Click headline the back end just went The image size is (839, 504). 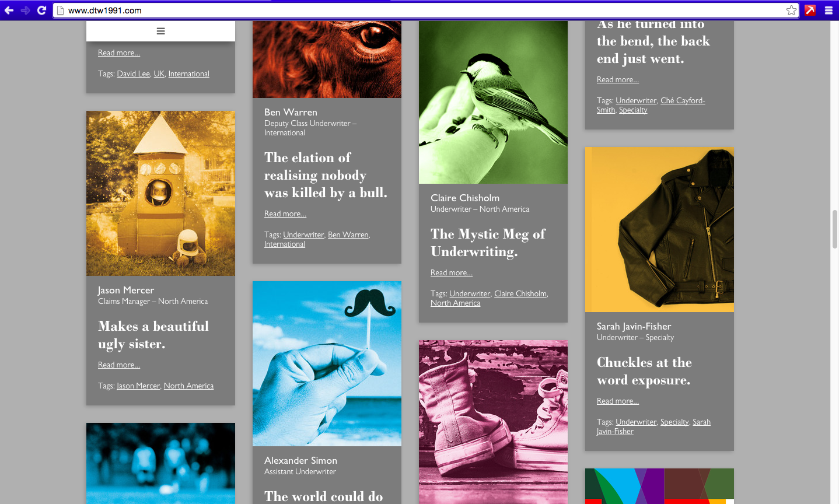tap(653, 42)
